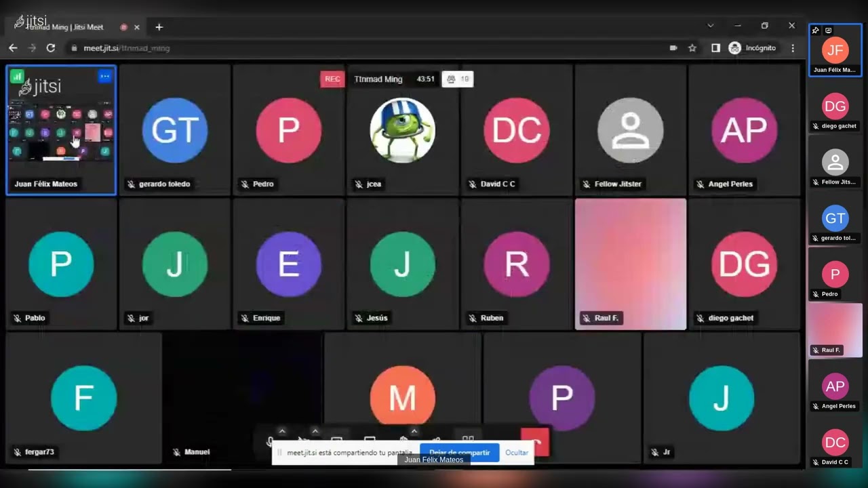Viewport: 868px width, 488px height.
Task: Open the participants count icon showing 19
Action: click(458, 79)
